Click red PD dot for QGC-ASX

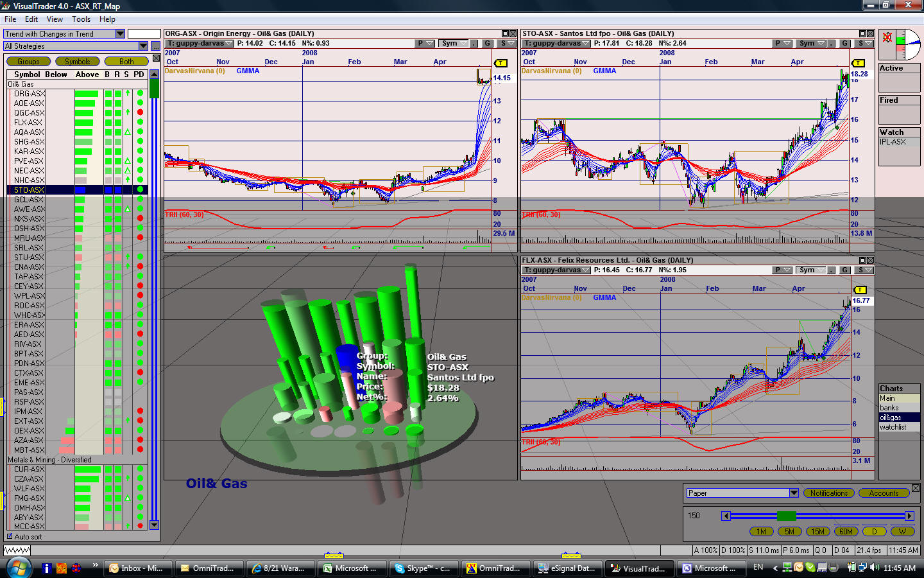(x=140, y=112)
